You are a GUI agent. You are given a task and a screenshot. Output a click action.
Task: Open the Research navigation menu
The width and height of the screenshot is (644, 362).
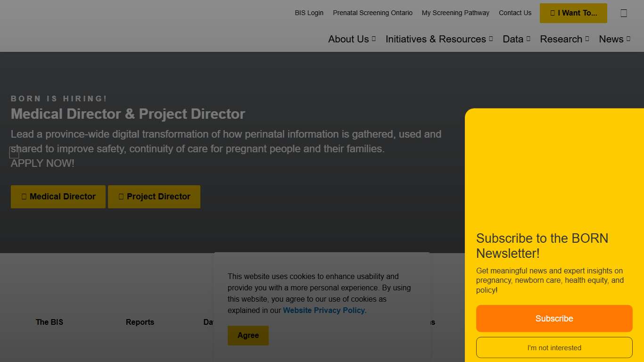(x=564, y=39)
